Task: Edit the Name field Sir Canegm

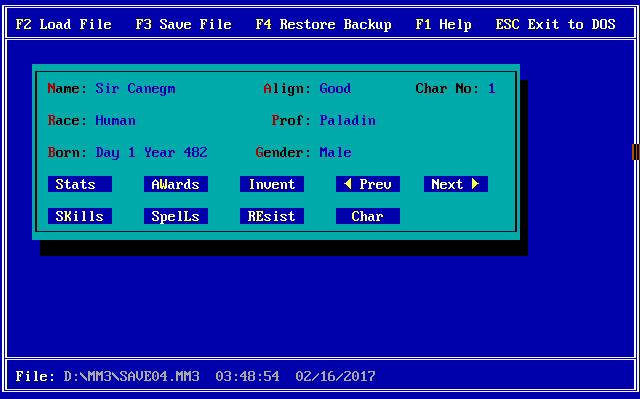Action: (136, 89)
